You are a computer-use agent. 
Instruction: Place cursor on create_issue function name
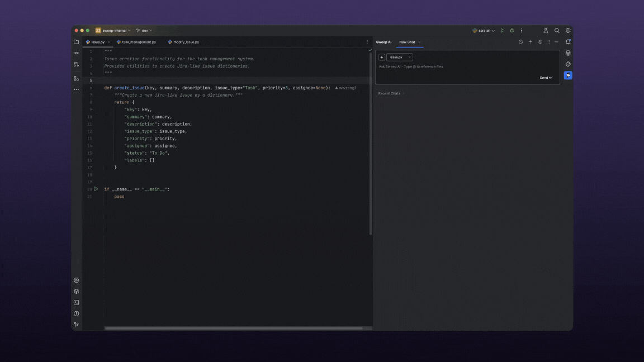click(129, 88)
